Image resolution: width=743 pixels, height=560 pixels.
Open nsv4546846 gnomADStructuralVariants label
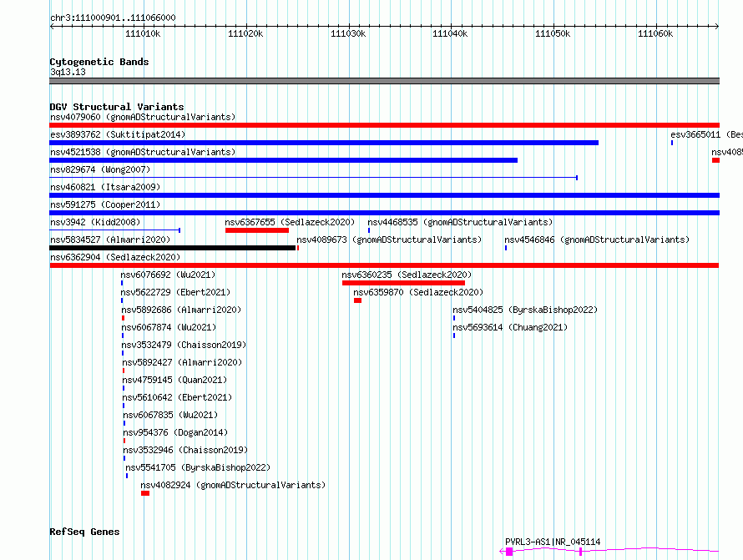click(x=597, y=240)
